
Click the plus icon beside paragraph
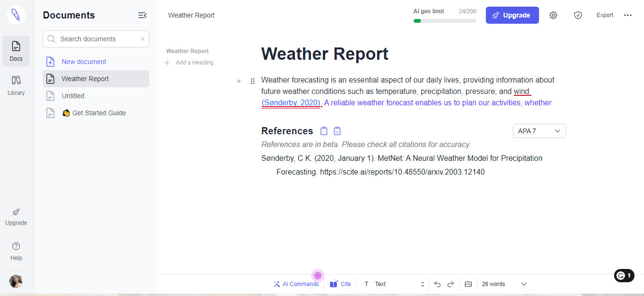click(x=239, y=81)
